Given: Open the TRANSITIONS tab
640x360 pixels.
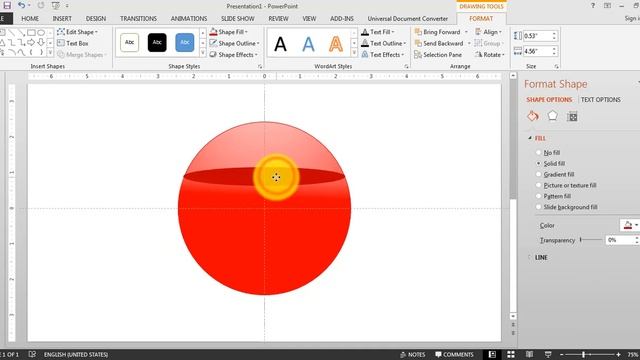Looking at the screenshot, I should pos(138,19).
